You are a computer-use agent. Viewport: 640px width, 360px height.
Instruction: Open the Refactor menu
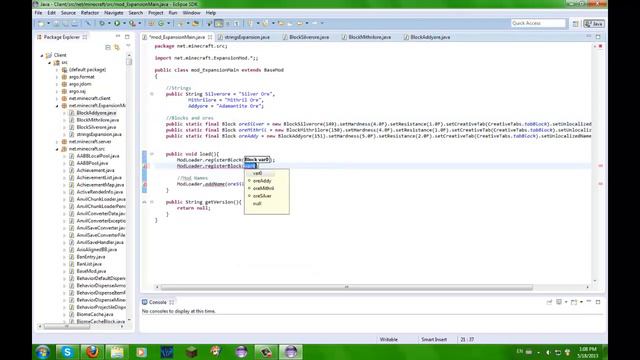pos(90,13)
